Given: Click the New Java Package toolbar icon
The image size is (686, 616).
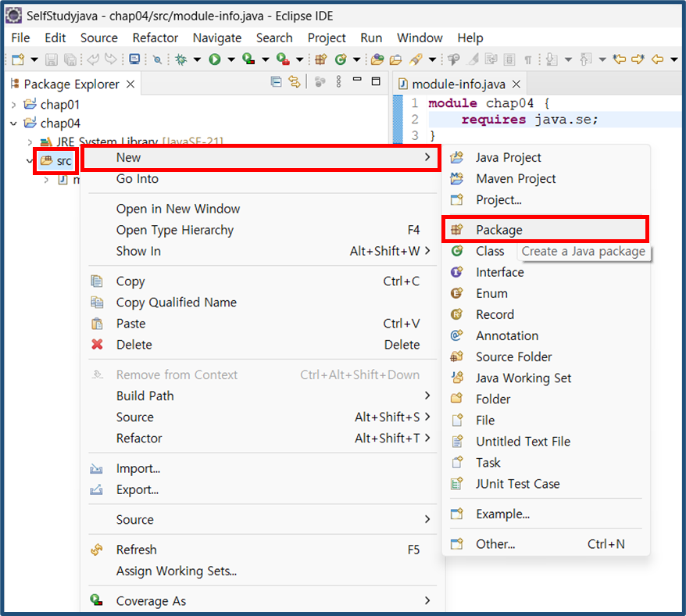Looking at the screenshot, I should coord(321,59).
